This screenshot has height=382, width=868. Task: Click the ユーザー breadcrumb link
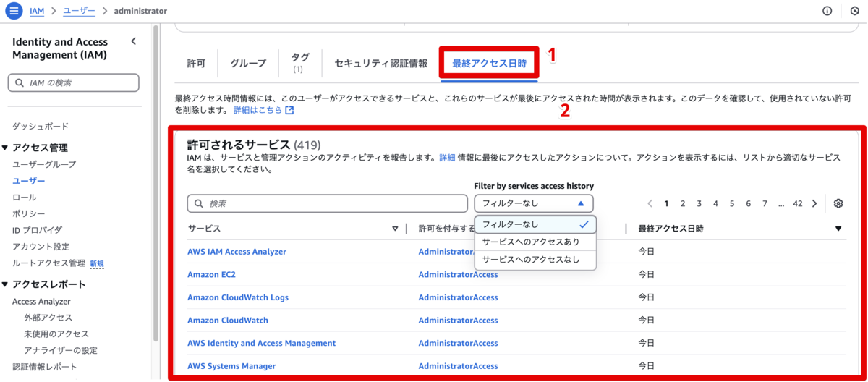[78, 11]
